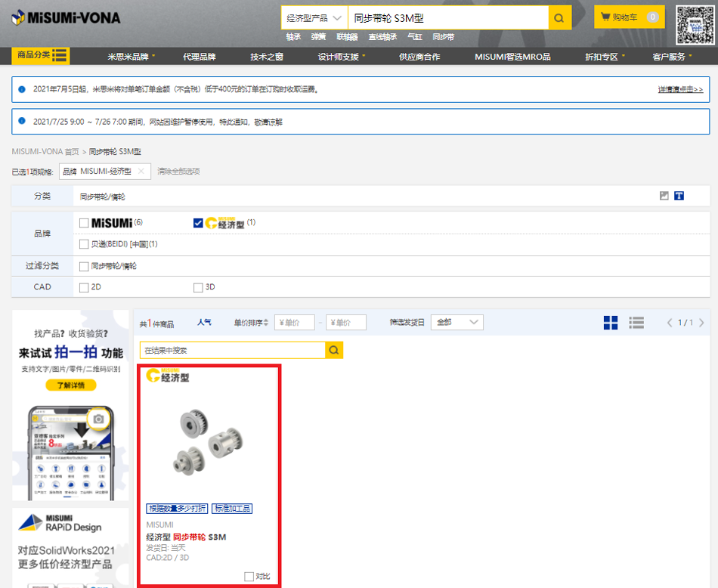This screenshot has width=718, height=588.
Task: Open the synchronous pulley product image
Action: (x=209, y=442)
